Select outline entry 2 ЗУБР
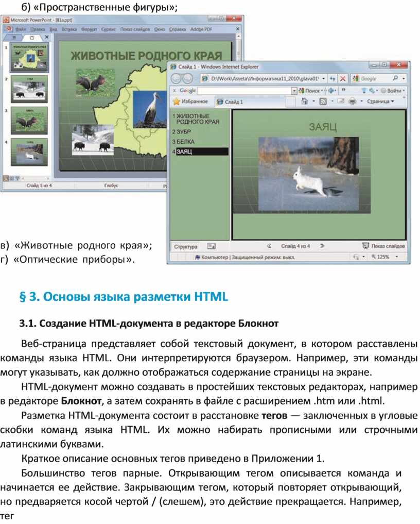The height and width of the screenshot is (524, 420). (182, 132)
